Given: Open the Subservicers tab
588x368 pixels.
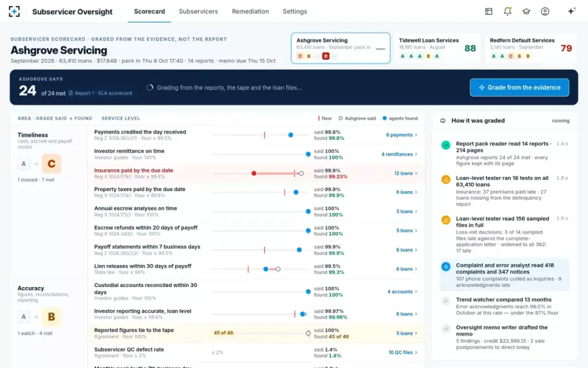Looking at the screenshot, I should click(198, 11).
